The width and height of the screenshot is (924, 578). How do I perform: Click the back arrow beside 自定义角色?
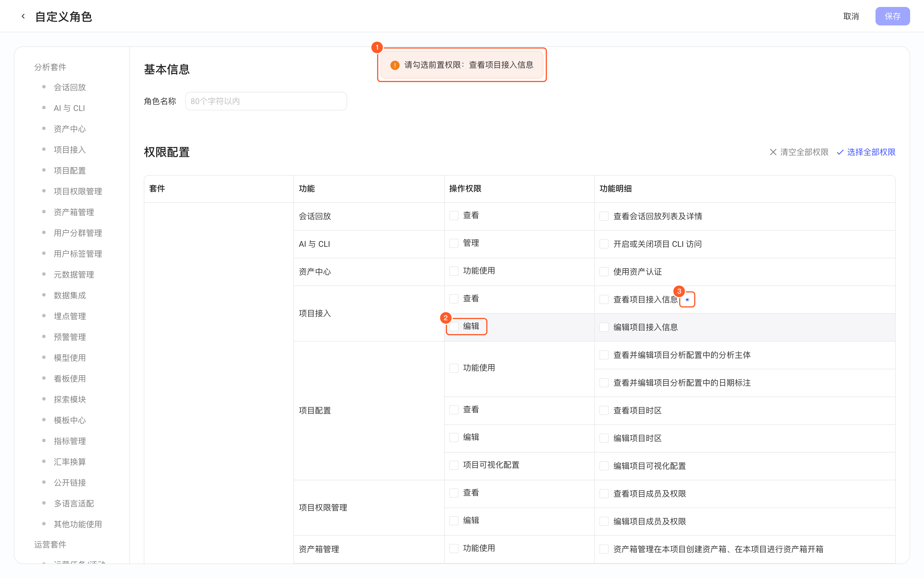[x=23, y=16]
